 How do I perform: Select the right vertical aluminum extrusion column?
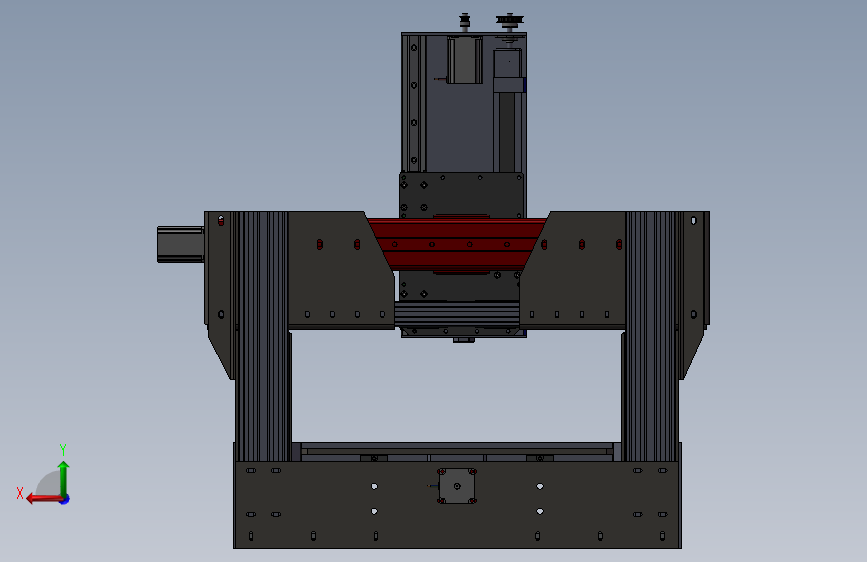(651, 336)
